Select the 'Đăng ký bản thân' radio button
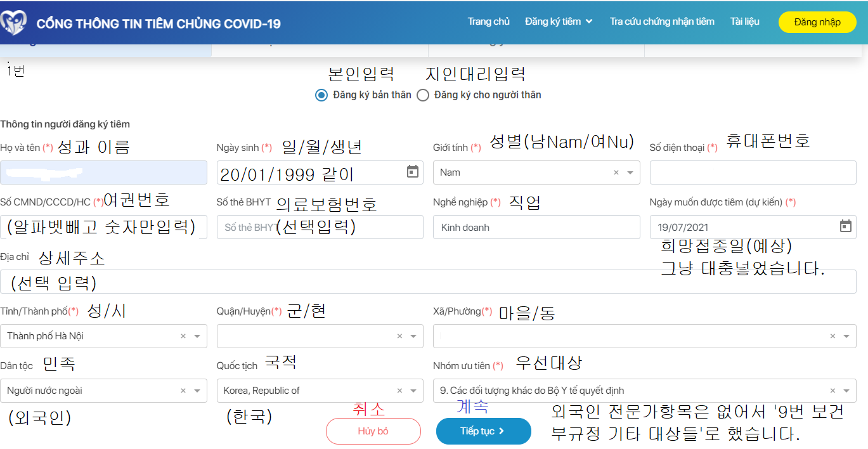 [x=322, y=95]
